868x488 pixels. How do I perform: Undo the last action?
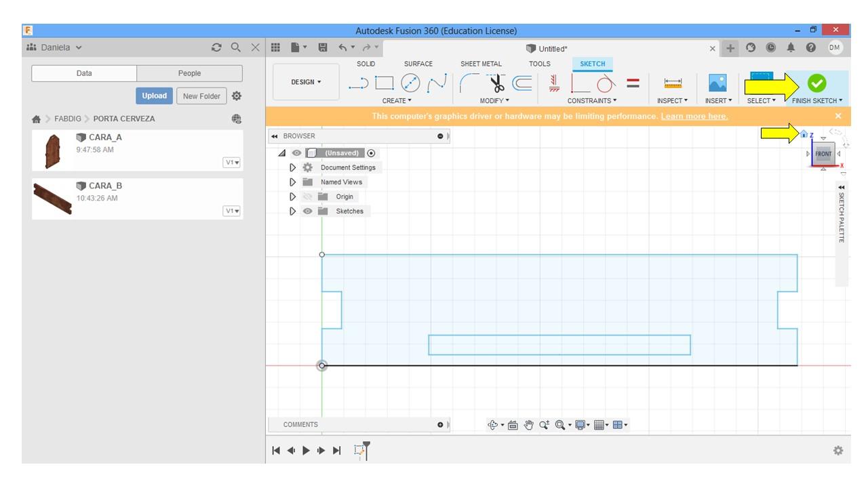[342, 47]
